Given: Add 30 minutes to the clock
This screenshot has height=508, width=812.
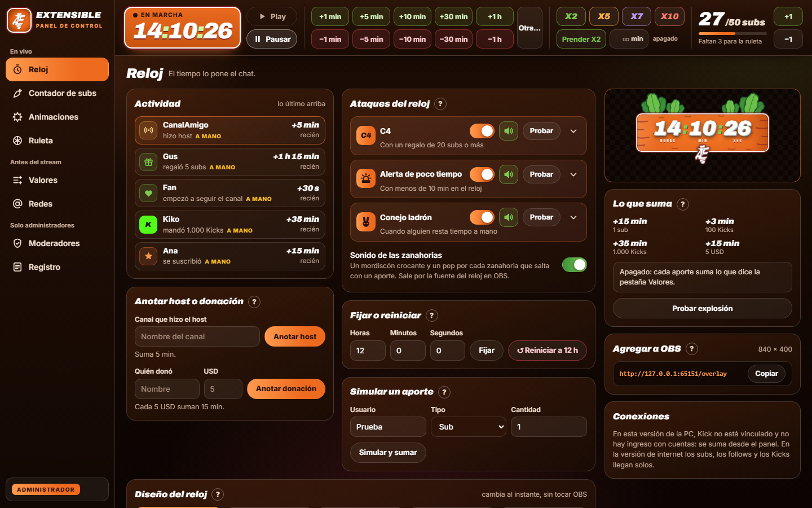Looking at the screenshot, I should (454, 16).
